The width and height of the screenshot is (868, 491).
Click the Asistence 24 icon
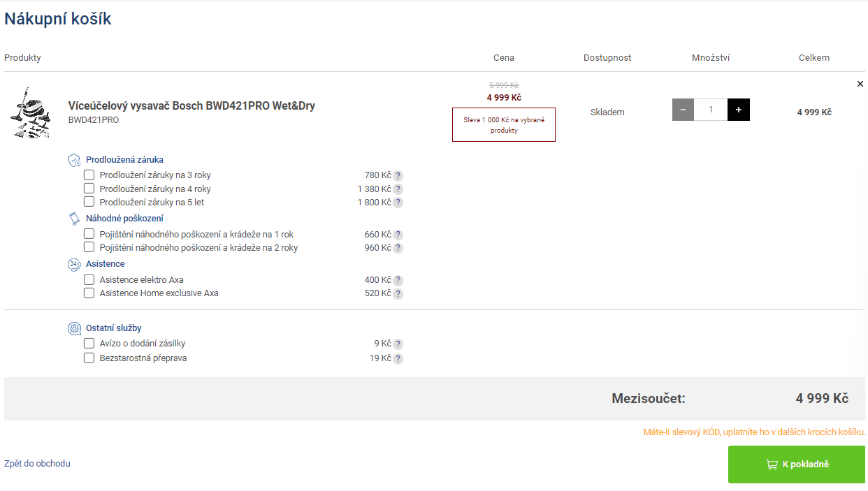[74, 264]
